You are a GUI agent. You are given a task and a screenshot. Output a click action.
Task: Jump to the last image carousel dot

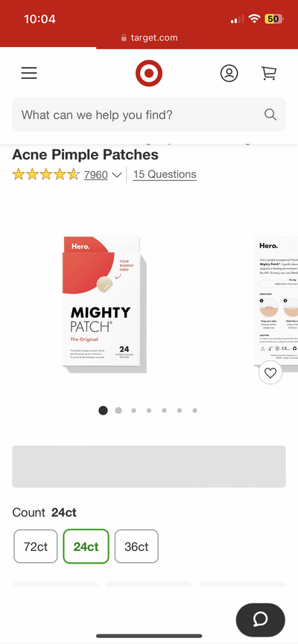point(195,410)
